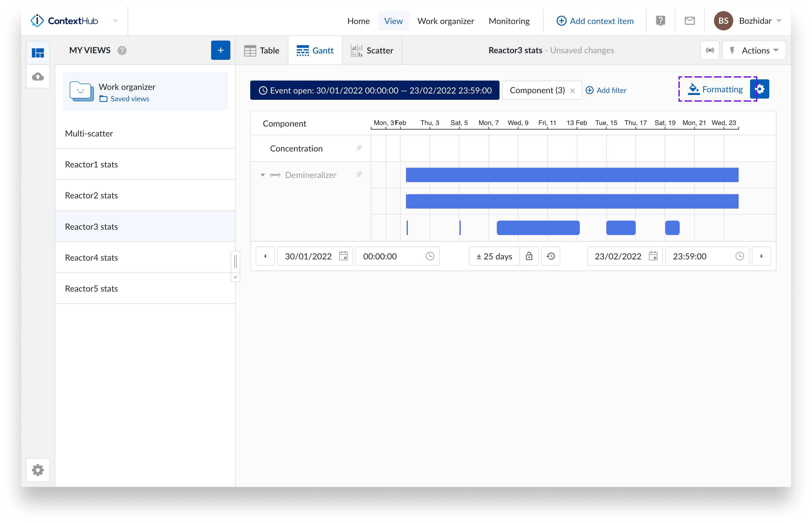Open the time picker for the 23:59:00 field
This screenshot has height=523, width=812.
pyautogui.click(x=740, y=256)
